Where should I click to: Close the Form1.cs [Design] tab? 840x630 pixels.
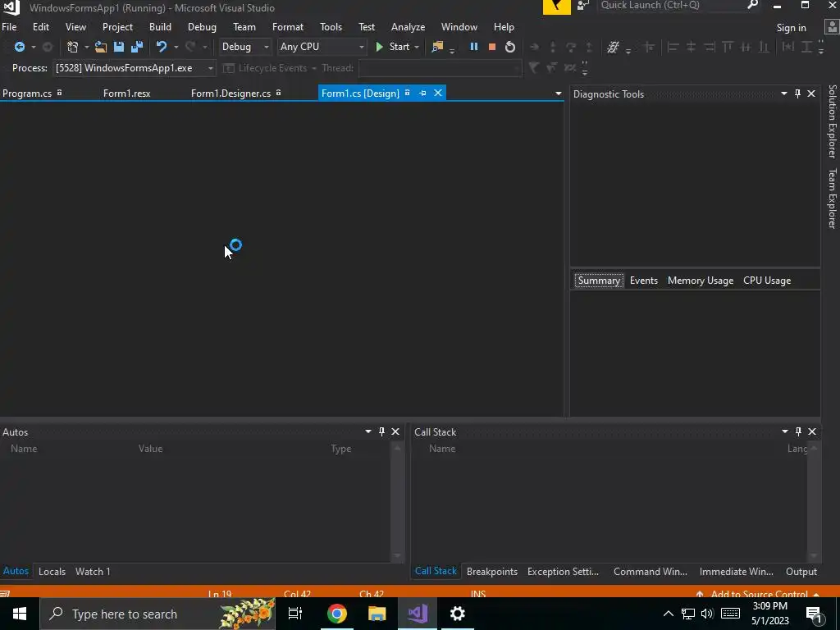(438, 94)
